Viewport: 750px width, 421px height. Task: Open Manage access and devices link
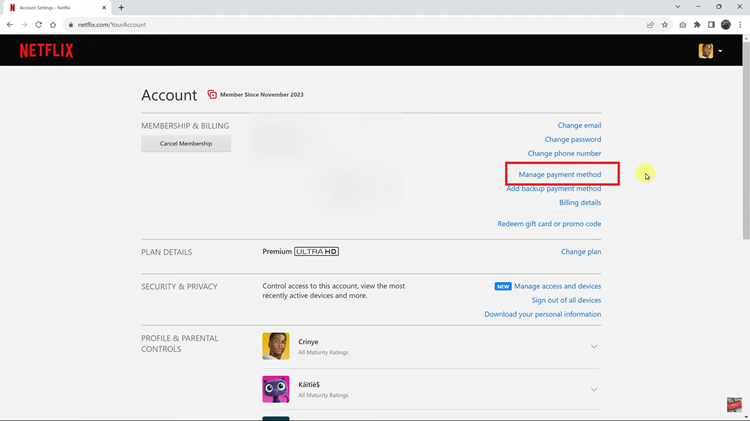(557, 286)
